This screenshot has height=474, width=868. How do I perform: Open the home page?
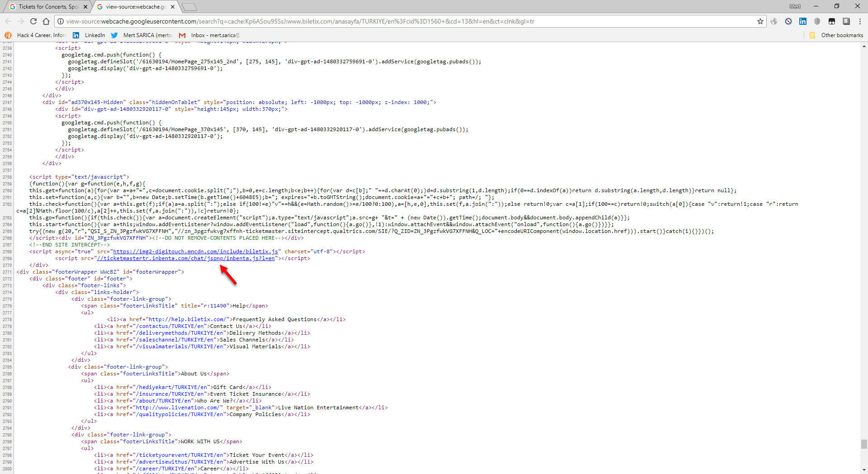click(x=46, y=21)
